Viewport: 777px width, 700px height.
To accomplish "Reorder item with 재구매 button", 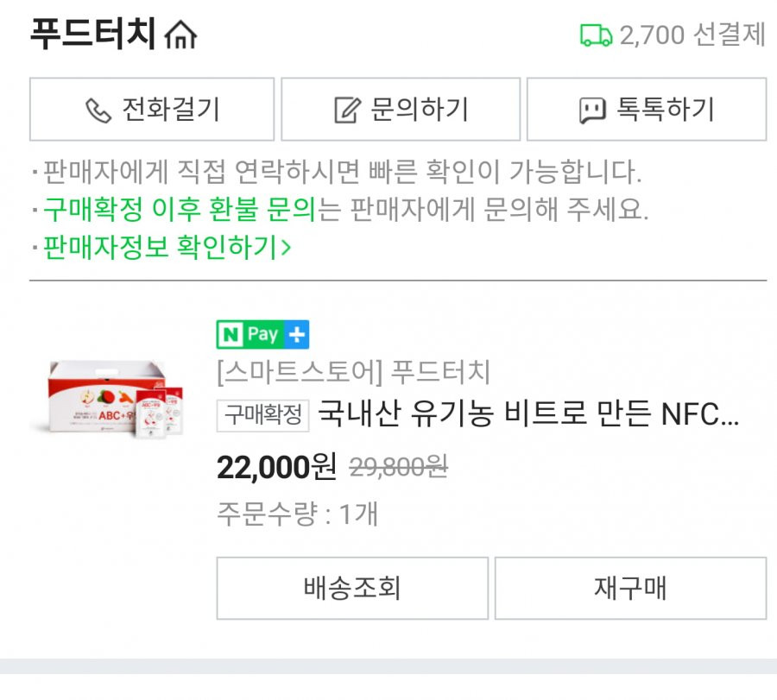I will (x=630, y=588).
